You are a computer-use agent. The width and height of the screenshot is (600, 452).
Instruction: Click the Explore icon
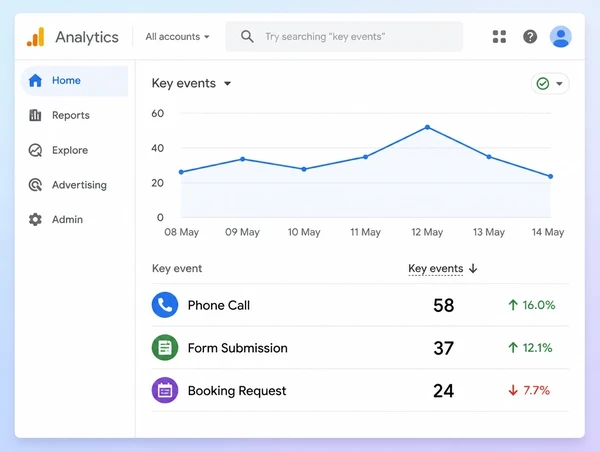click(x=35, y=150)
